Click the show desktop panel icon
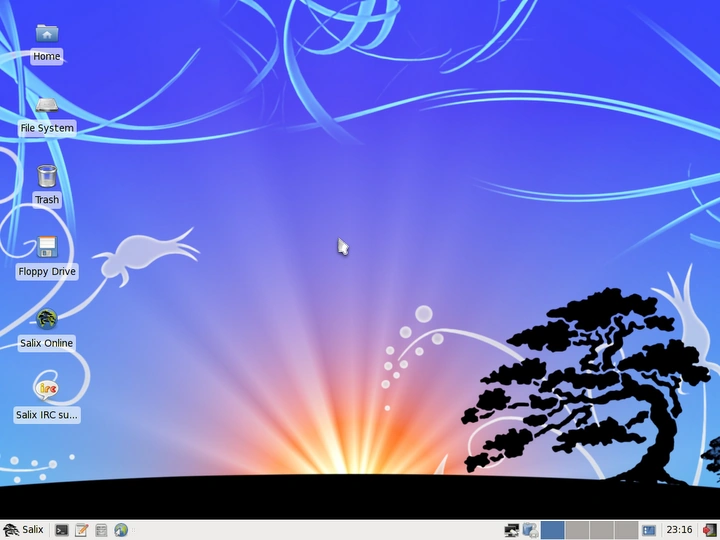Screen dimensions: 720x540 [x=649, y=530]
